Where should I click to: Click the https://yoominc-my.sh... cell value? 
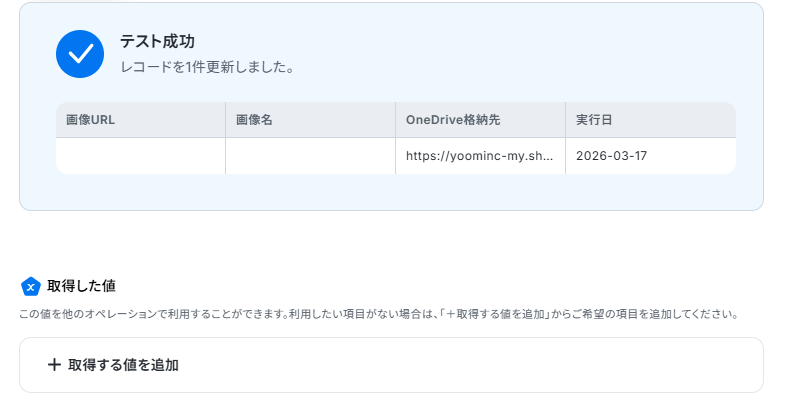click(x=479, y=156)
